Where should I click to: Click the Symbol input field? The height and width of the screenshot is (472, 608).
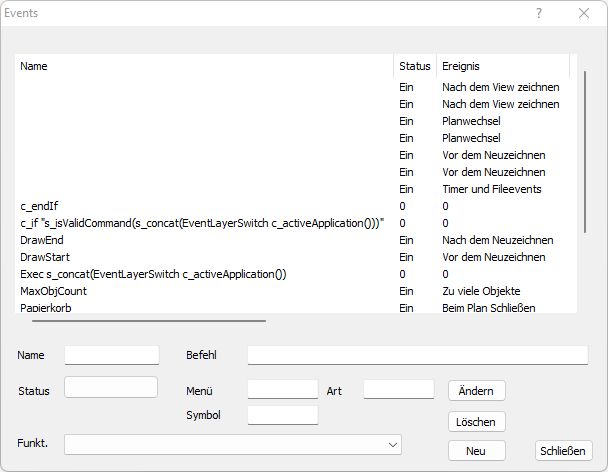pos(282,415)
